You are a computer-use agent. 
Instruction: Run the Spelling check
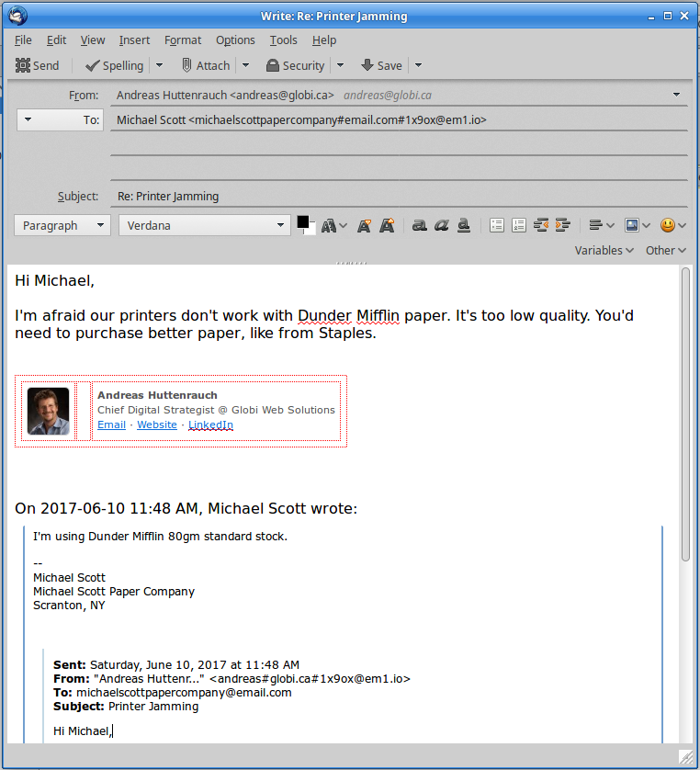pyautogui.click(x=114, y=65)
